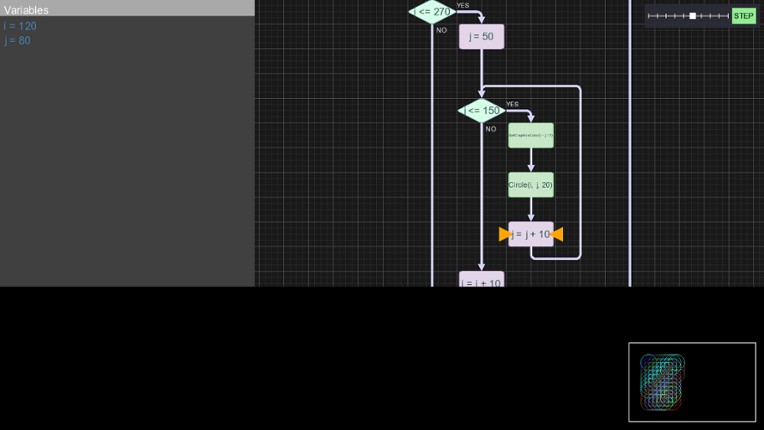Viewport: 764px width, 430px height.
Task: Select the 'j = 80' variable entry
Action: (17, 41)
